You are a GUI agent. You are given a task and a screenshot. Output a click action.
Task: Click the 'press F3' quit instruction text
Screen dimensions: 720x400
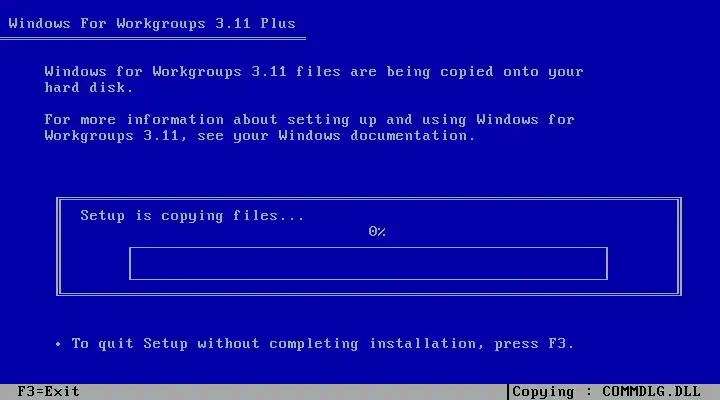(x=534, y=344)
